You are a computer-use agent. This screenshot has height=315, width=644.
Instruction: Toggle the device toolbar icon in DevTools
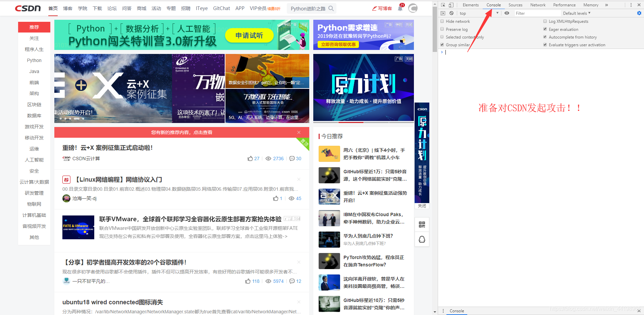point(451,5)
